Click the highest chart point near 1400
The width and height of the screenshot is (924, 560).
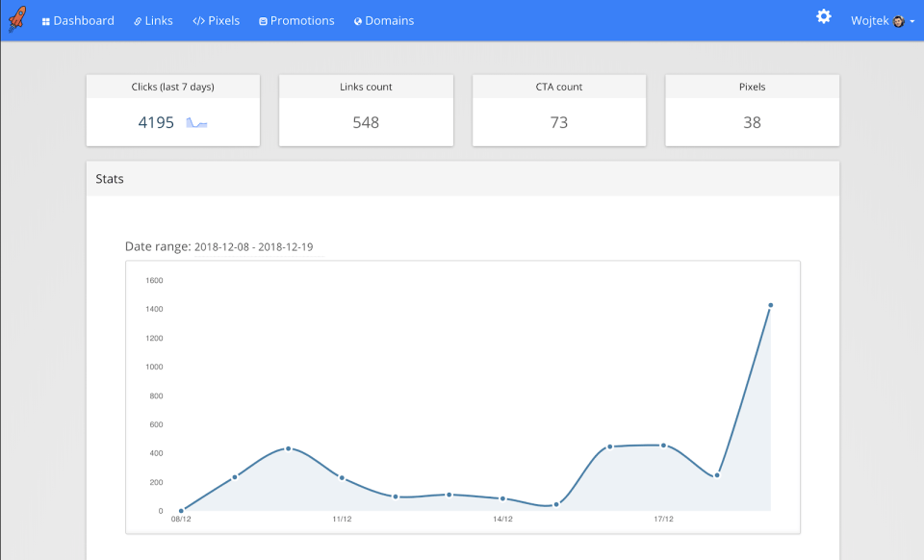pos(770,305)
